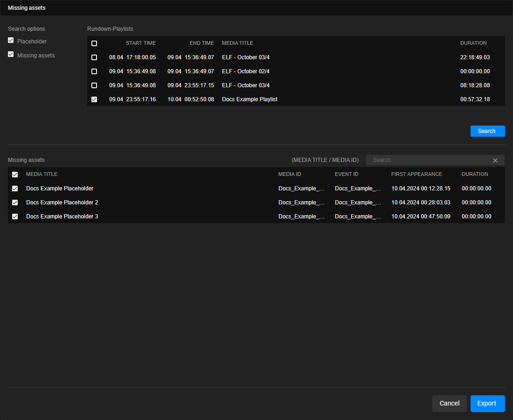Disable the Placeholder search option
Viewport: 513px width, 420px height.
pyautogui.click(x=10, y=40)
